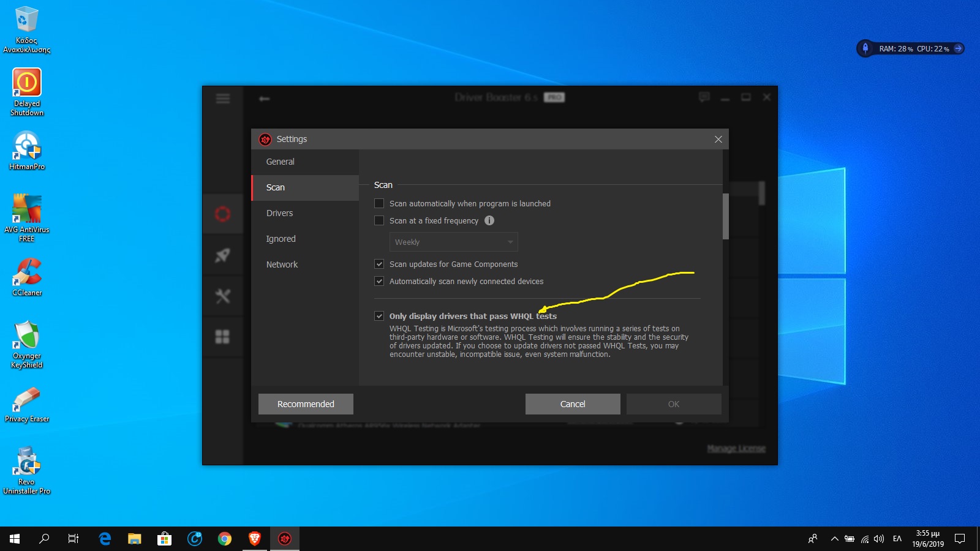This screenshot has height=551, width=980.
Task: Click the rocket icon in RAM widget
Action: coord(865,48)
